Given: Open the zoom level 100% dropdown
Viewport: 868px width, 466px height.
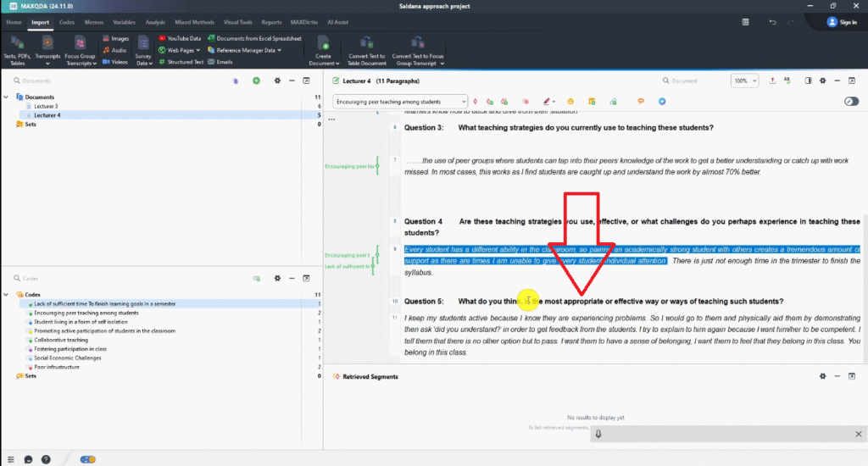Looking at the screenshot, I should click(743, 80).
